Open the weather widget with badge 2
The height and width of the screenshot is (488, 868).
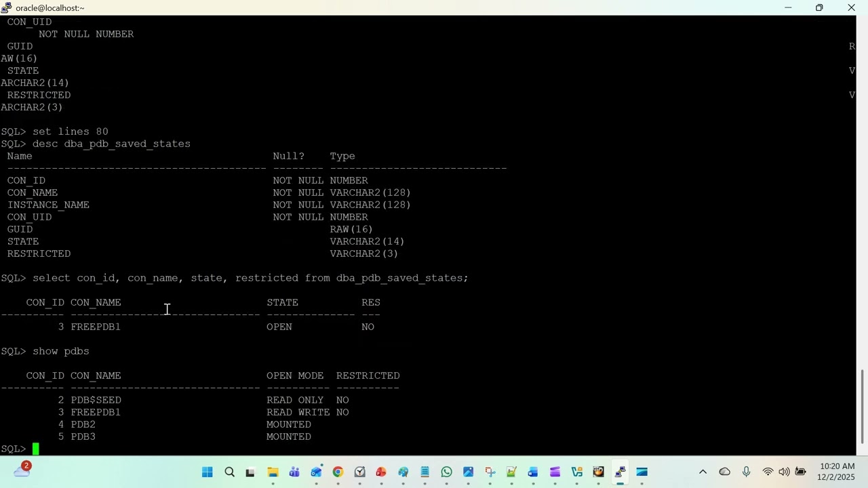(x=22, y=470)
